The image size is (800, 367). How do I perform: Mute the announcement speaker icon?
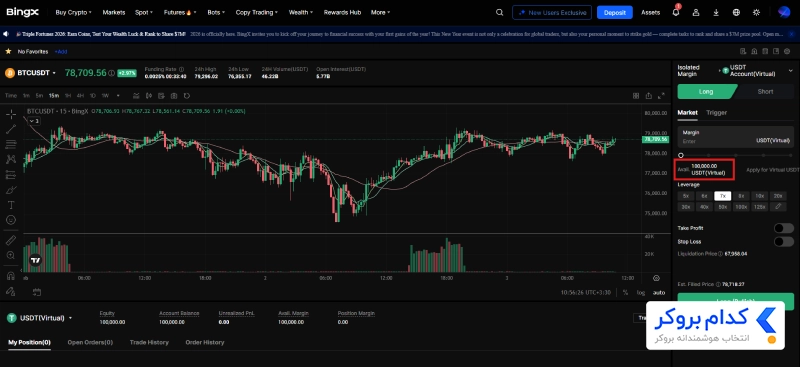coord(6,34)
